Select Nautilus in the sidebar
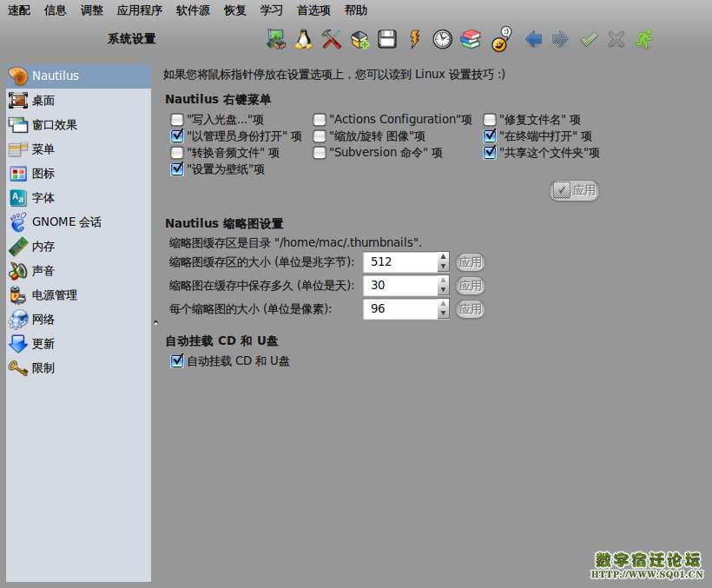 (78, 76)
